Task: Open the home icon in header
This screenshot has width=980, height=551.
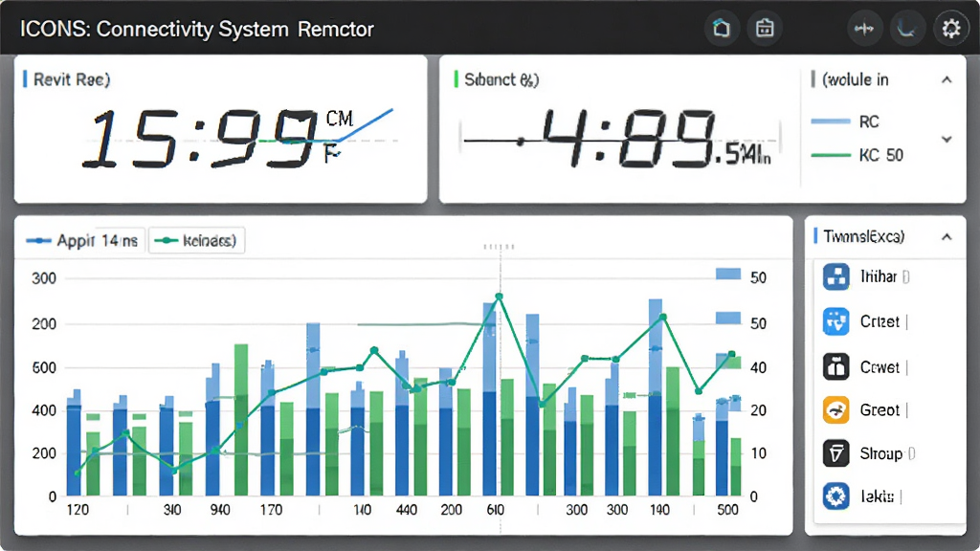Action: [x=722, y=28]
